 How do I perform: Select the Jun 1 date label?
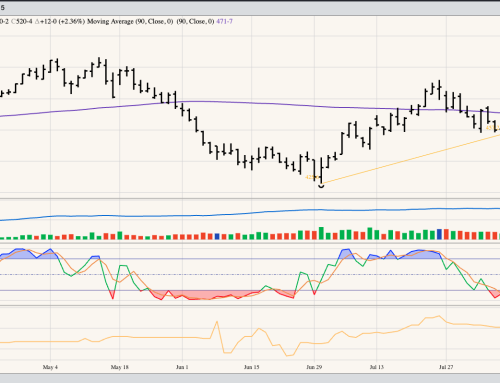[x=182, y=367]
